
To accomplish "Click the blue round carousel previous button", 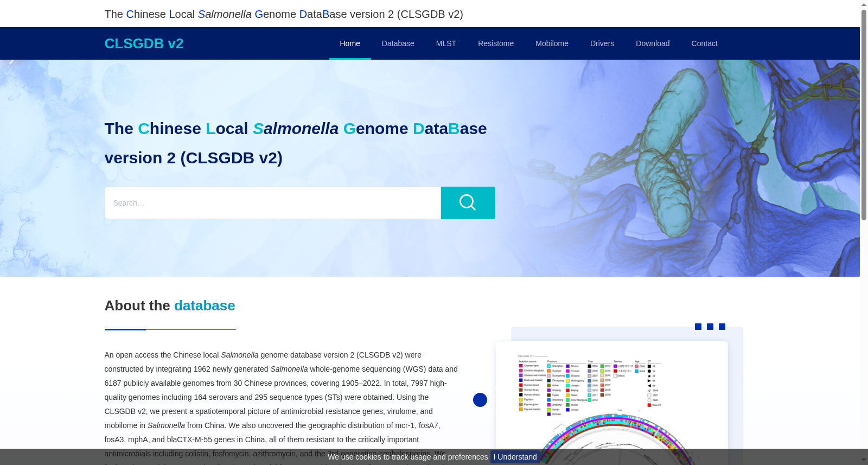I will click(x=480, y=400).
